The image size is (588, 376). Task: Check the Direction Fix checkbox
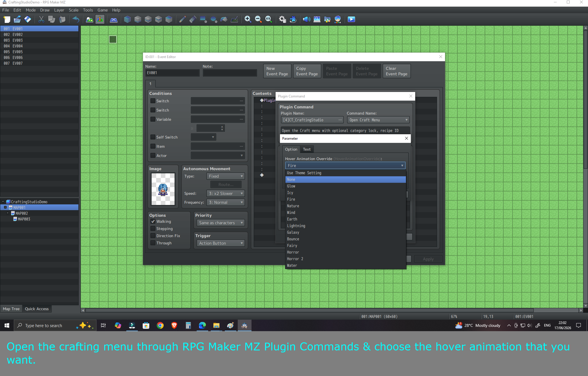coord(153,236)
